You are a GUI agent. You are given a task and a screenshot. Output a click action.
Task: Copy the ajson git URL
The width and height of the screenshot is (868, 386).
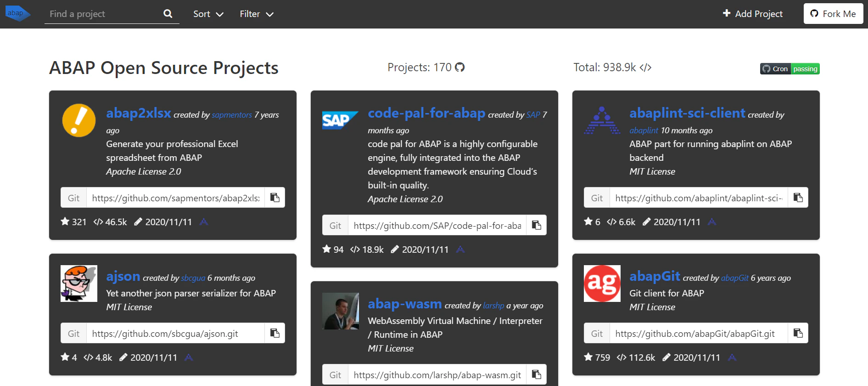pos(274,333)
